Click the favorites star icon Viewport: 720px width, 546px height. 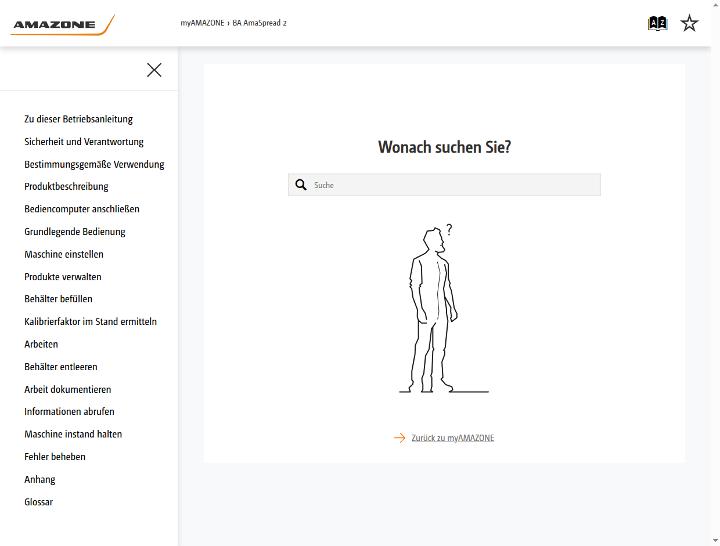pyautogui.click(x=689, y=23)
